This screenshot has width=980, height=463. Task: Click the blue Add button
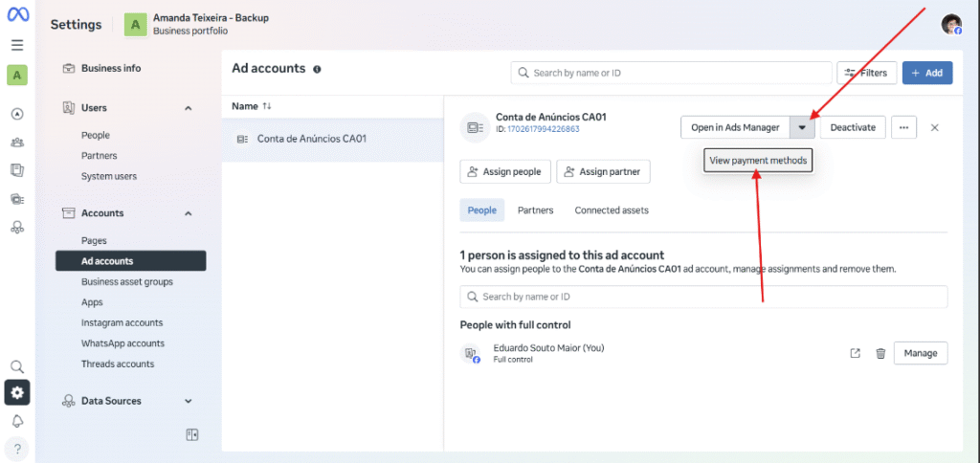click(927, 73)
